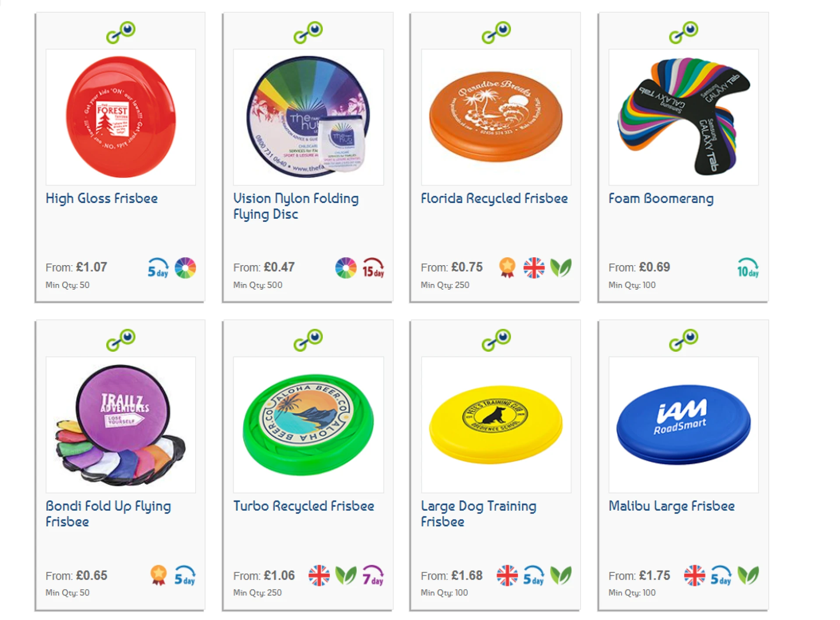Click the UK flag icon on Large Dog Training Frisbee
Image resolution: width=840 pixels, height=620 pixels.
coord(507,575)
